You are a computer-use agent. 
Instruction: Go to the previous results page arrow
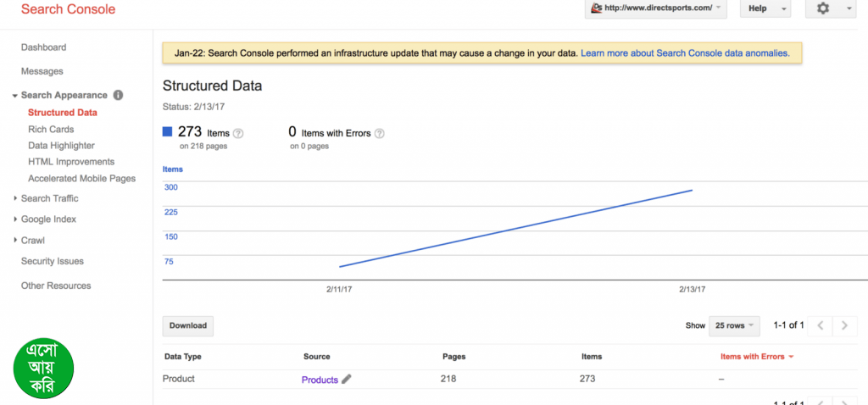click(820, 325)
